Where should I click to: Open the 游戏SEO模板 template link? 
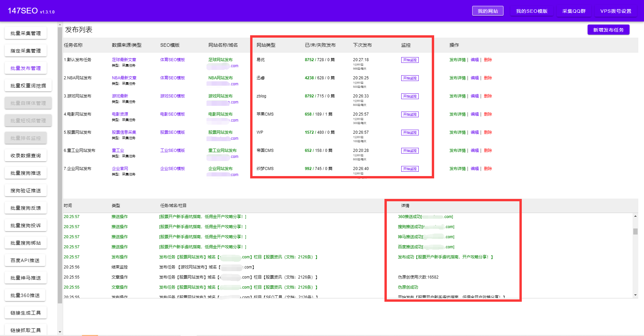point(173,96)
